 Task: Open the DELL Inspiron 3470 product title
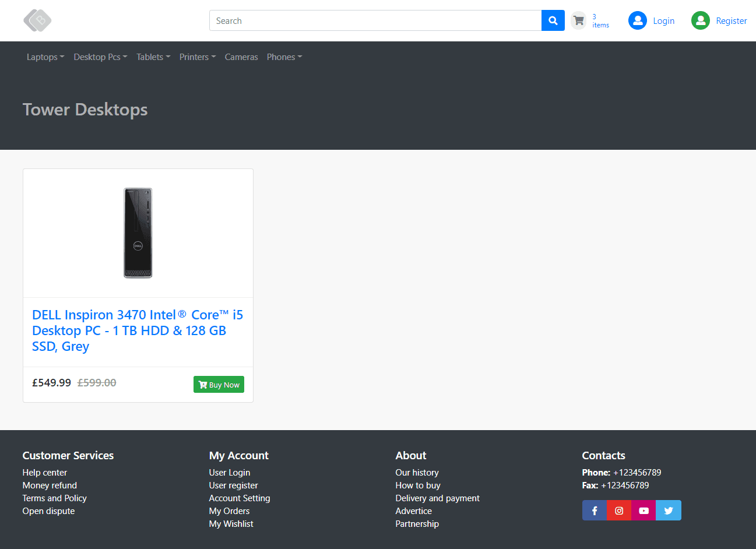click(x=138, y=330)
